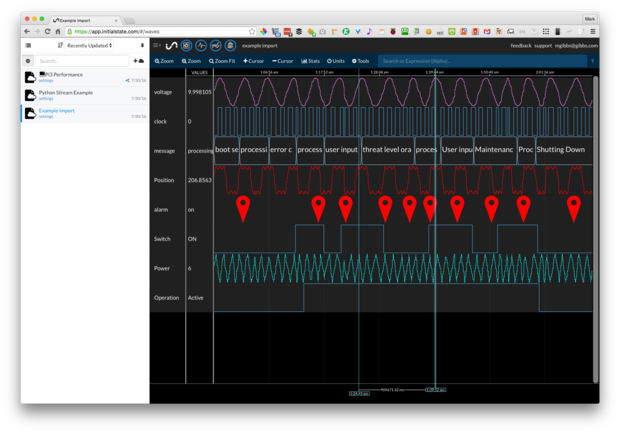Open the feedback link
The image size is (620, 433).
click(x=521, y=46)
